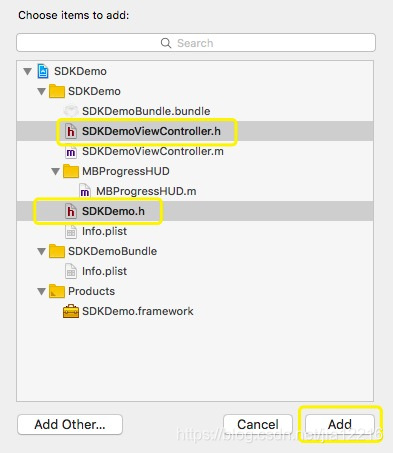Screen dimensions: 393x453
Task: Select the SDKDemoViewController.m file name
Action: tap(153, 151)
